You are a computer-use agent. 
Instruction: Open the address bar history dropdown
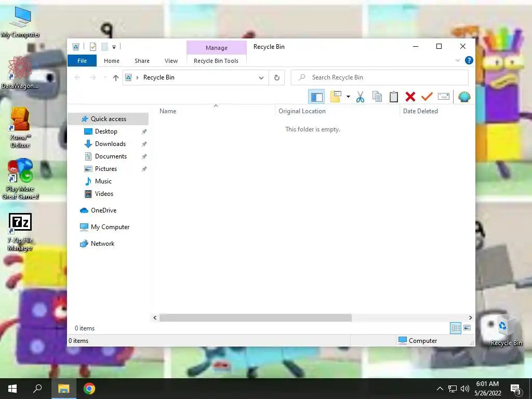click(x=261, y=78)
